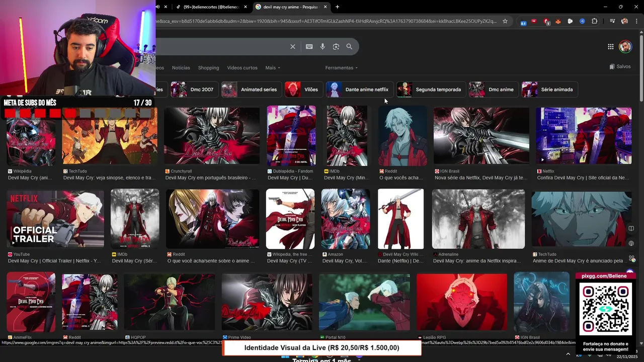Image resolution: width=644 pixels, height=362 pixels.
Task: Bookmark this page with the star icon
Action: (x=505, y=21)
